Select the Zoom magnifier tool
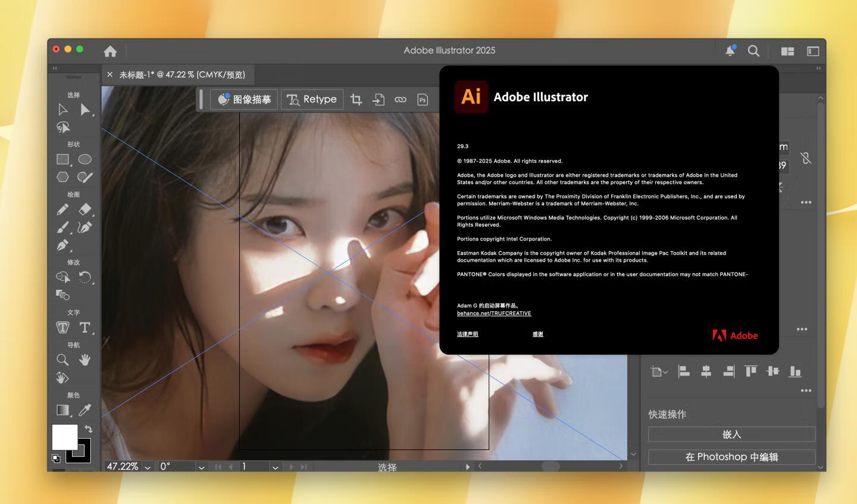This screenshot has width=857, height=504. (62, 359)
